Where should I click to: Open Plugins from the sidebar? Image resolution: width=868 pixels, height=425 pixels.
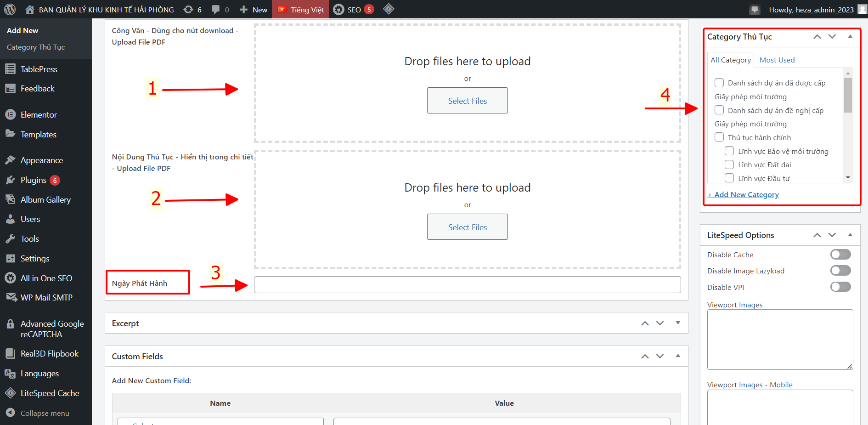34,180
